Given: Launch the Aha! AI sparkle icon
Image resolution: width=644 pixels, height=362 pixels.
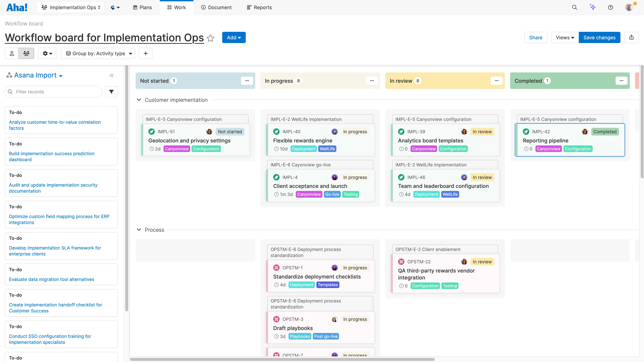Looking at the screenshot, I should pos(593,7).
